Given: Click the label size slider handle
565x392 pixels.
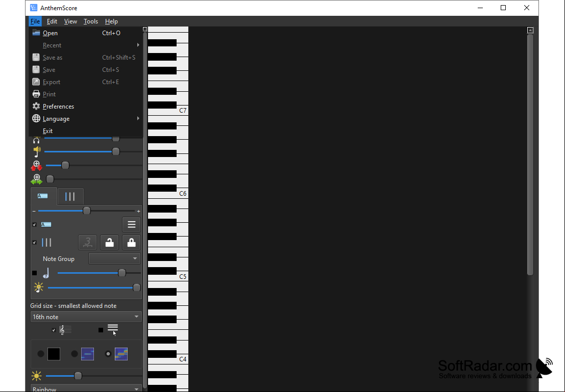Looking at the screenshot, I should pos(86,211).
